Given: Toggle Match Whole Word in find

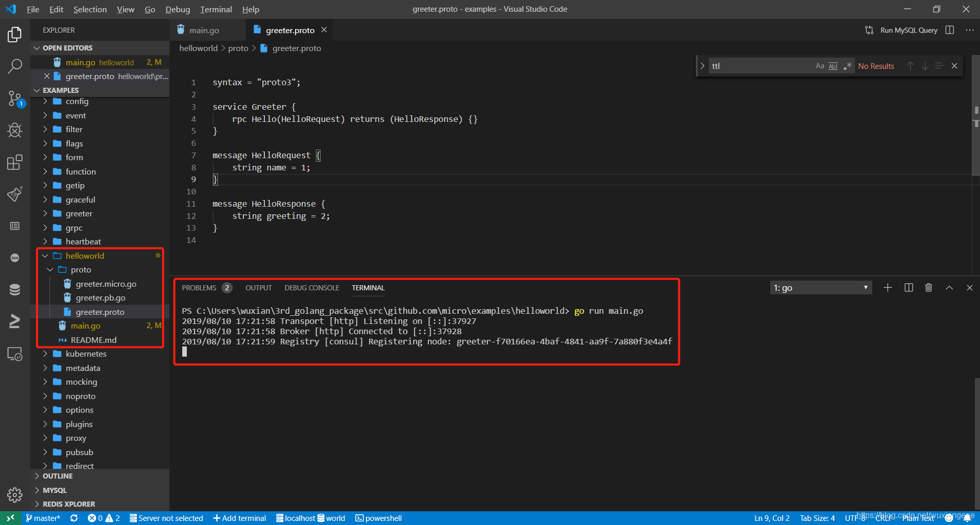Looking at the screenshot, I should coord(833,66).
